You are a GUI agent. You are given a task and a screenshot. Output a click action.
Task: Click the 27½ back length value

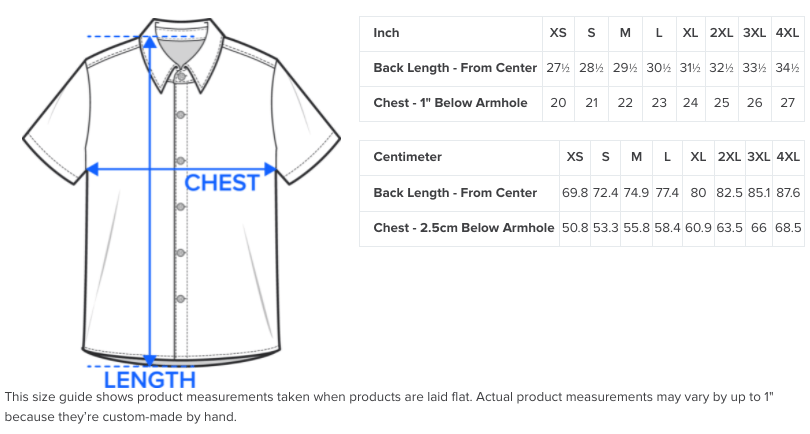pos(558,68)
